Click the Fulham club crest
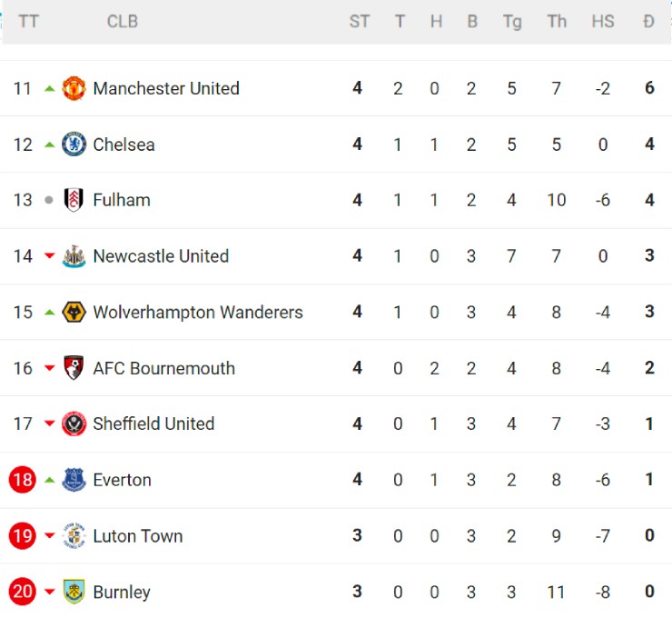672x628 pixels. (x=74, y=200)
